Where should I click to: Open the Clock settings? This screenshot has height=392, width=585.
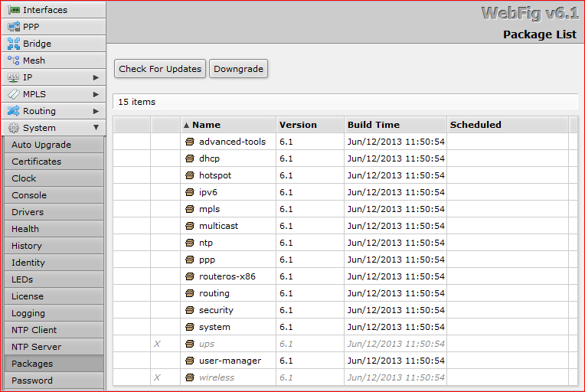[x=54, y=178]
